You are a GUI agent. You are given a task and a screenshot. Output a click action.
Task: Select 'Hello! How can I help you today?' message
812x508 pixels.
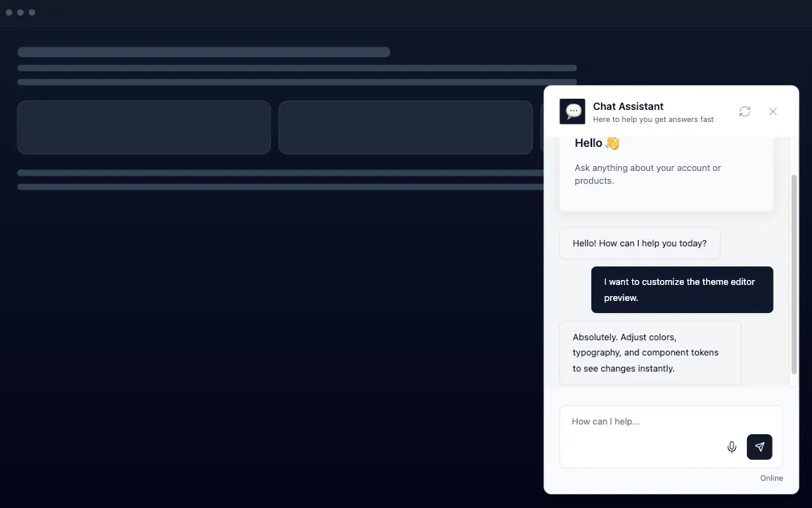coord(639,243)
